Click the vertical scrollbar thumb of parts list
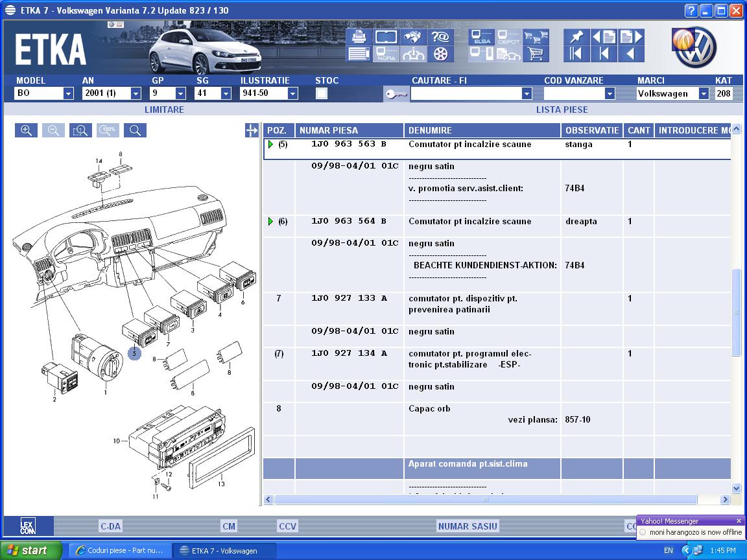This screenshot has height=560, width=747. click(x=736, y=312)
